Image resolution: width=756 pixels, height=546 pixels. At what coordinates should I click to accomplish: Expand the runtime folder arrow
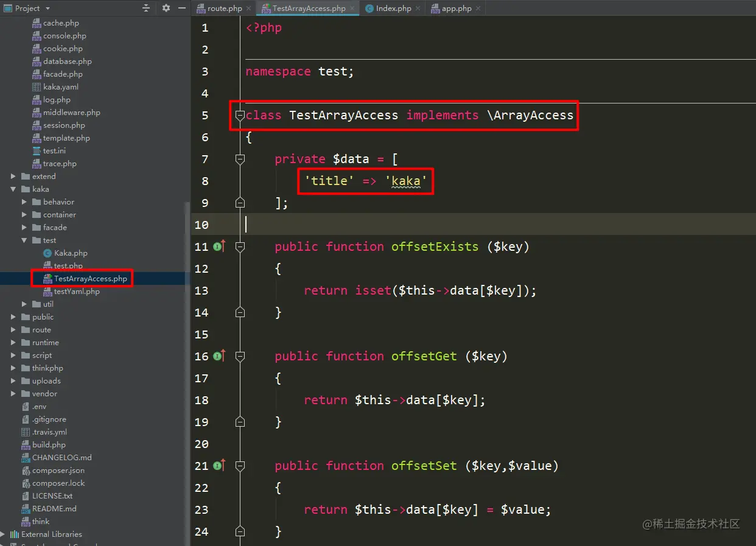(x=13, y=342)
